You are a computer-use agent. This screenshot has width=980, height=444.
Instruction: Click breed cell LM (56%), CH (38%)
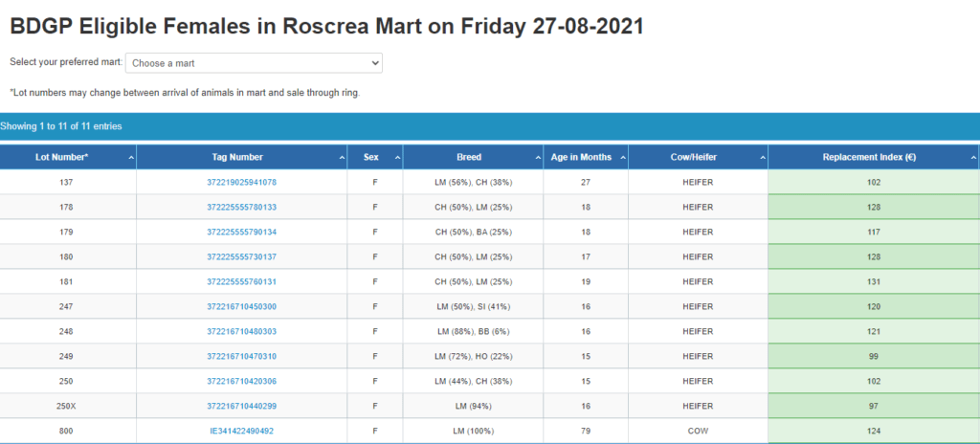(x=473, y=183)
